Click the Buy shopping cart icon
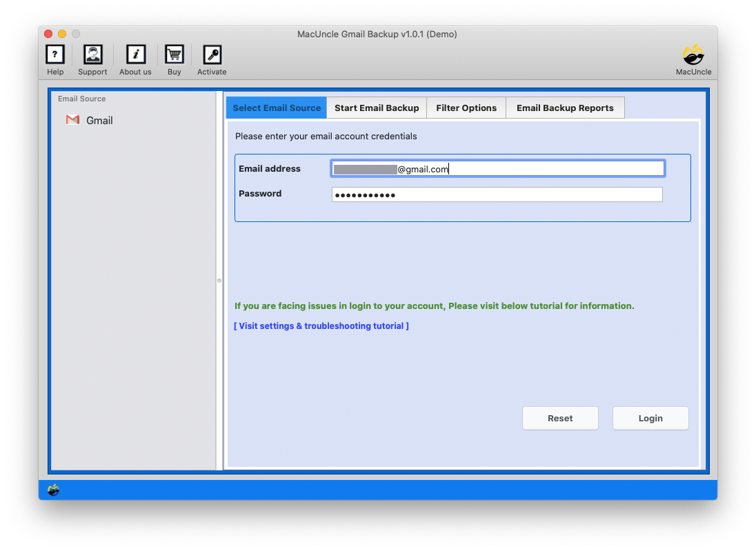 [174, 54]
